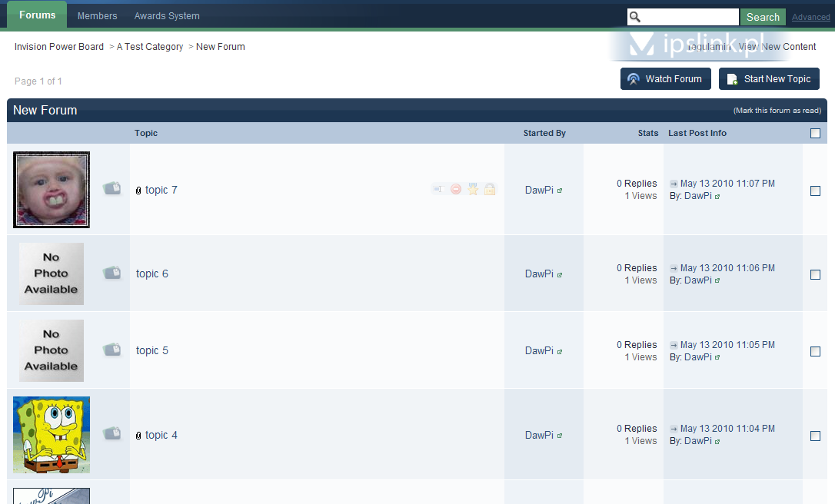Open DawPi profile popup icon in topic 4 Started By
The image size is (835, 504).
560,436
